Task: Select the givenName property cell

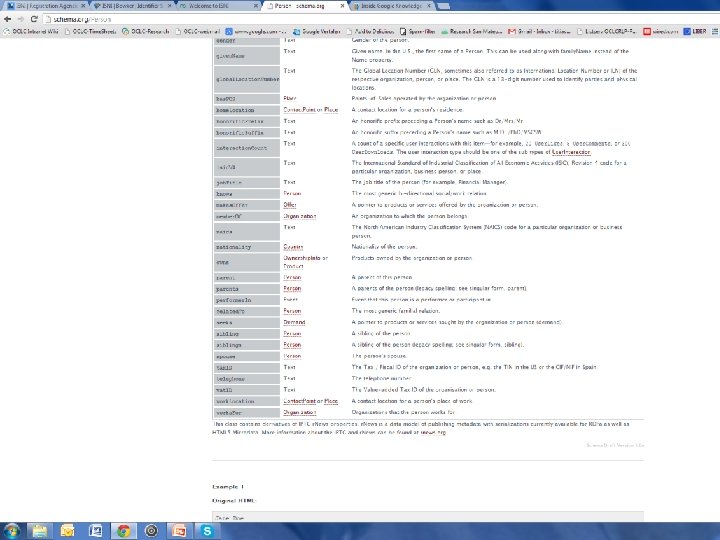Action: coord(247,56)
